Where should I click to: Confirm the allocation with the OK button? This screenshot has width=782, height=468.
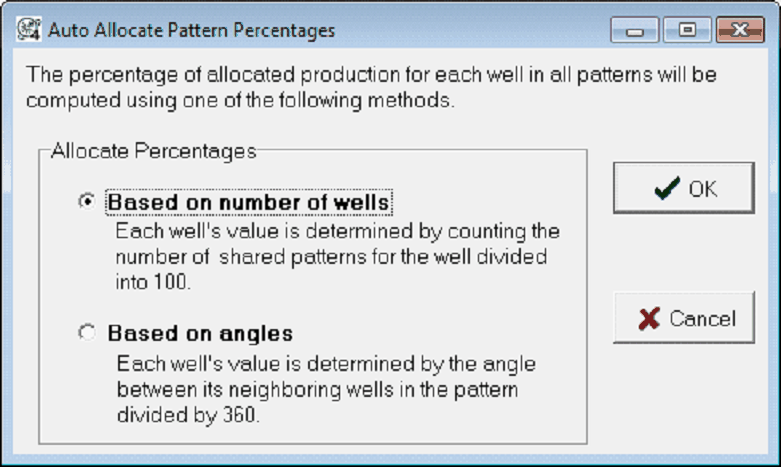click(x=684, y=188)
